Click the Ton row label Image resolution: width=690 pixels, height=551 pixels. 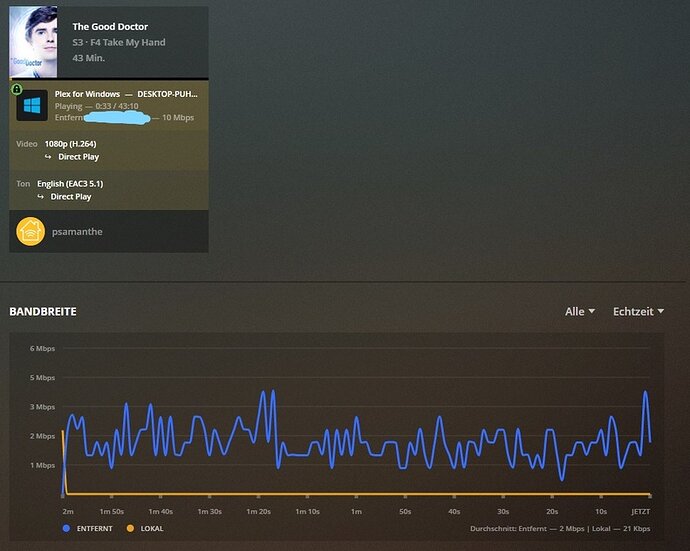point(23,184)
